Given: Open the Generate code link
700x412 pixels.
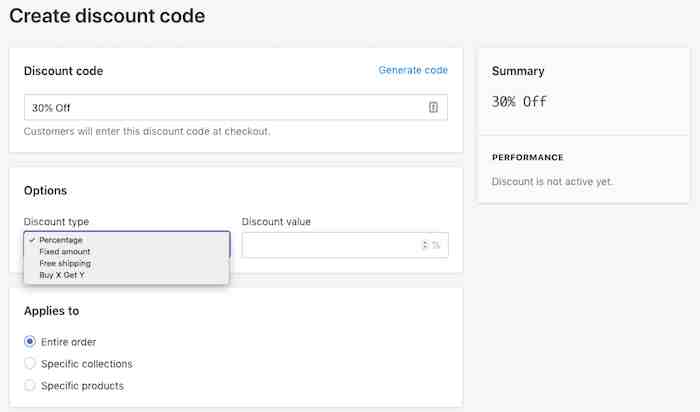Looking at the screenshot, I should point(413,70).
